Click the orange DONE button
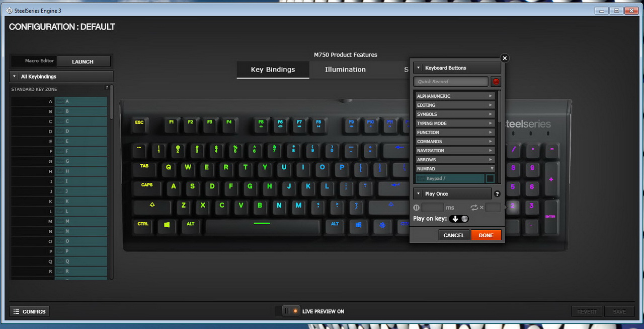The image size is (644, 329). pyautogui.click(x=486, y=235)
